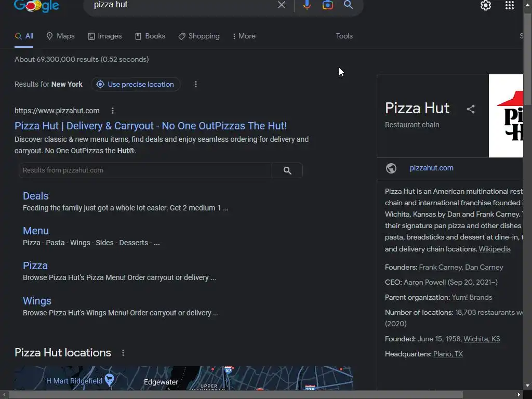Click the scroll right arrow
Screen dimensions: 532x399
(519, 395)
